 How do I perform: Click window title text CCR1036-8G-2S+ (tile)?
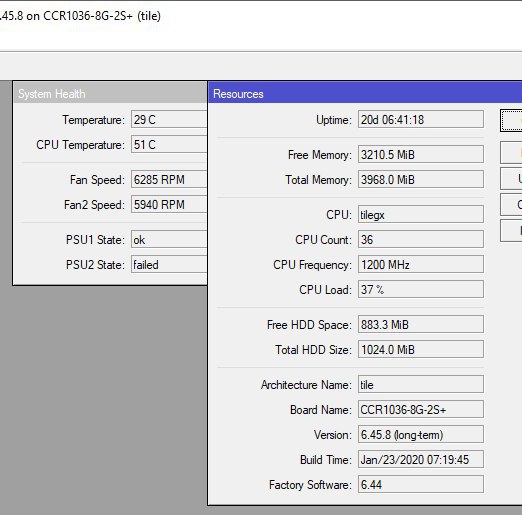click(x=102, y=16)
